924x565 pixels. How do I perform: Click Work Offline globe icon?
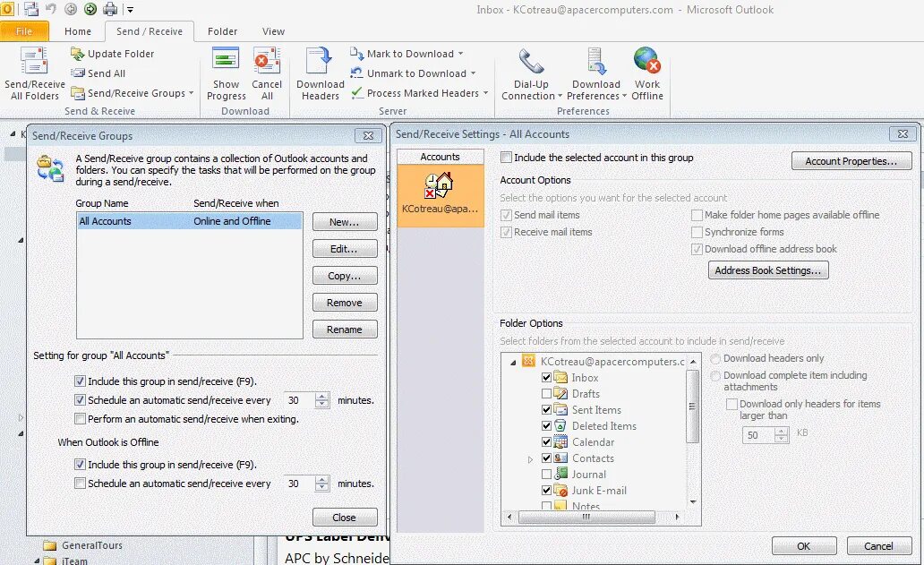pos(647,61)
